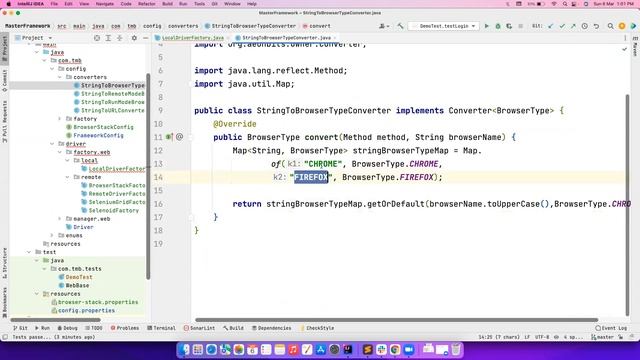Show Git history clock icon
Screen dimensions: 640x360
click(584, 26)
